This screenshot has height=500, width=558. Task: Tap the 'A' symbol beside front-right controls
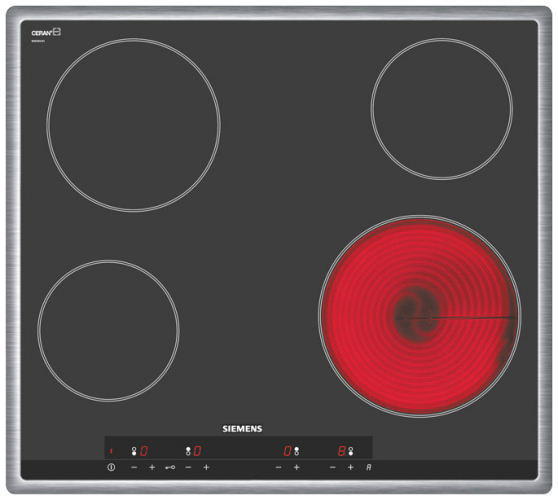(369, 467)
